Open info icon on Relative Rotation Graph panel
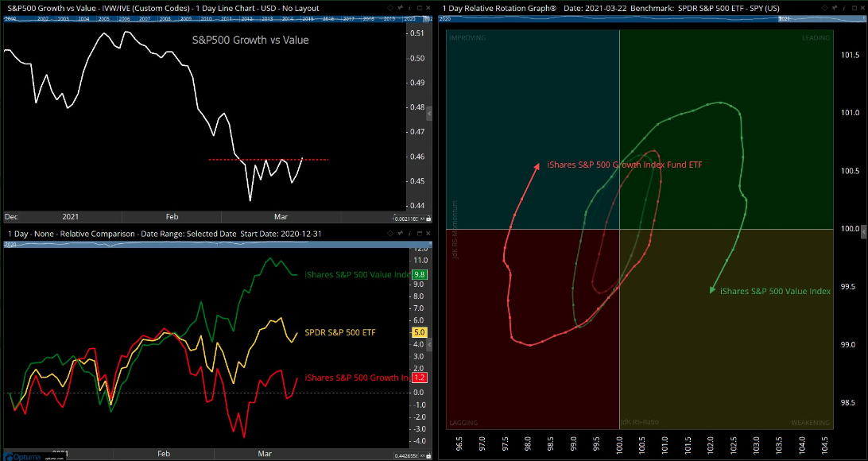Viewport: 868px width, 461px height. [846, 7]
